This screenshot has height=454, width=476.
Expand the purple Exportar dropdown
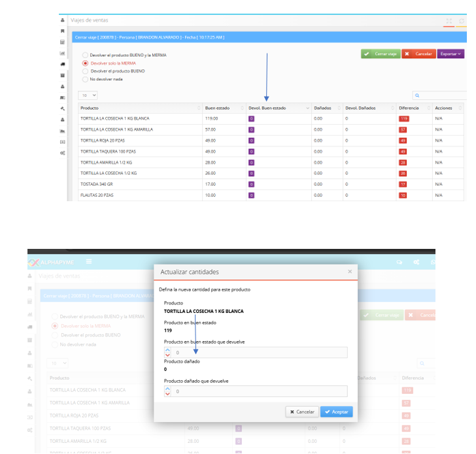[450, 54]
